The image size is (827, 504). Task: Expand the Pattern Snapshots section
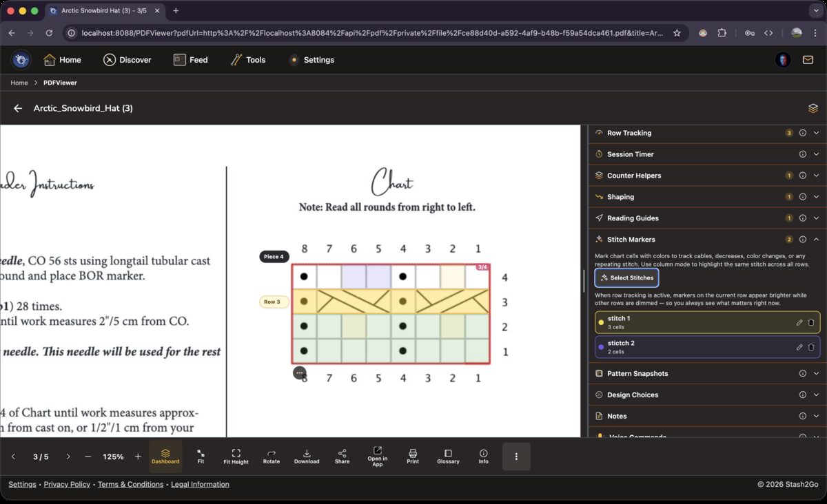pos(816,373)
